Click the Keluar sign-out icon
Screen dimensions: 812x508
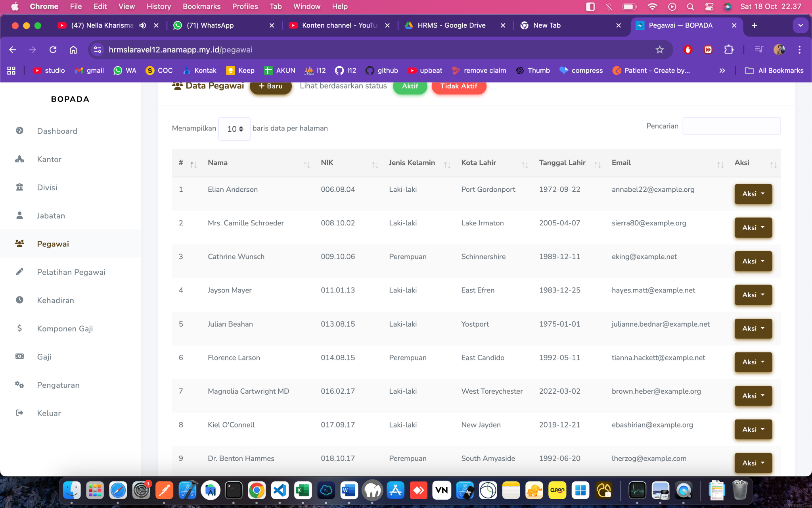pyautogui.click(x=19, y=413)
